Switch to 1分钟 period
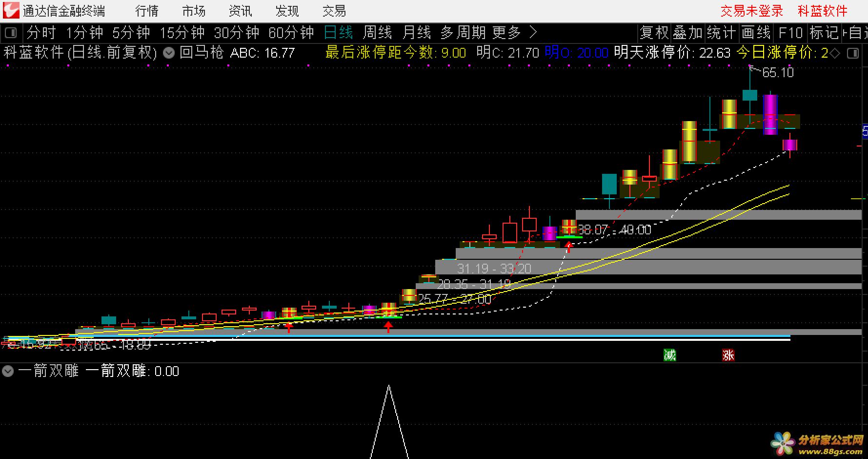This screenshot has width=868, height=459. [x=85, y=33]
